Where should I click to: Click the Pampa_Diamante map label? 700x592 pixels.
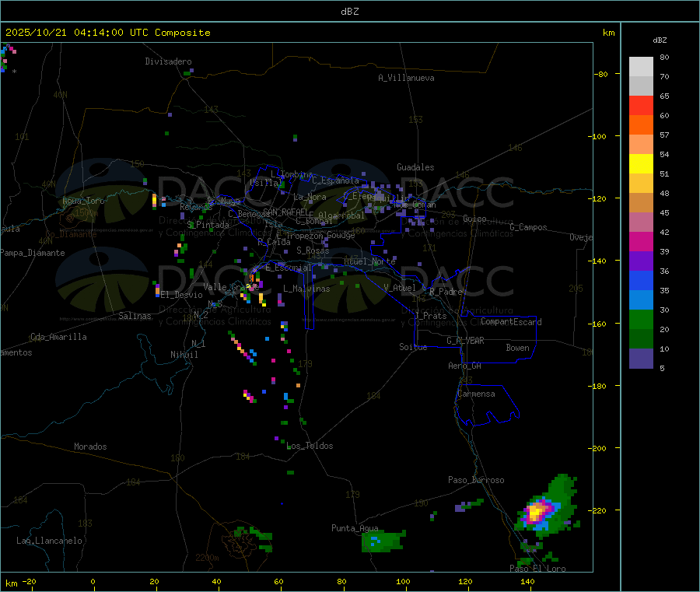(x=33, y=253)
